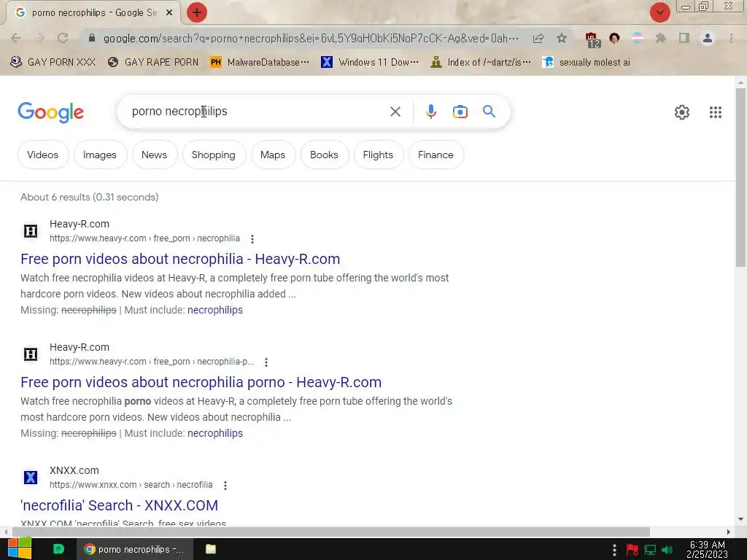Switch to the Images filter

click(100, 155)
